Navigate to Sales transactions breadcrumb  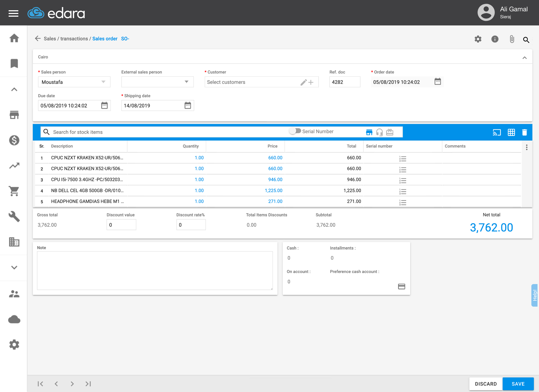tap(67, 38)
